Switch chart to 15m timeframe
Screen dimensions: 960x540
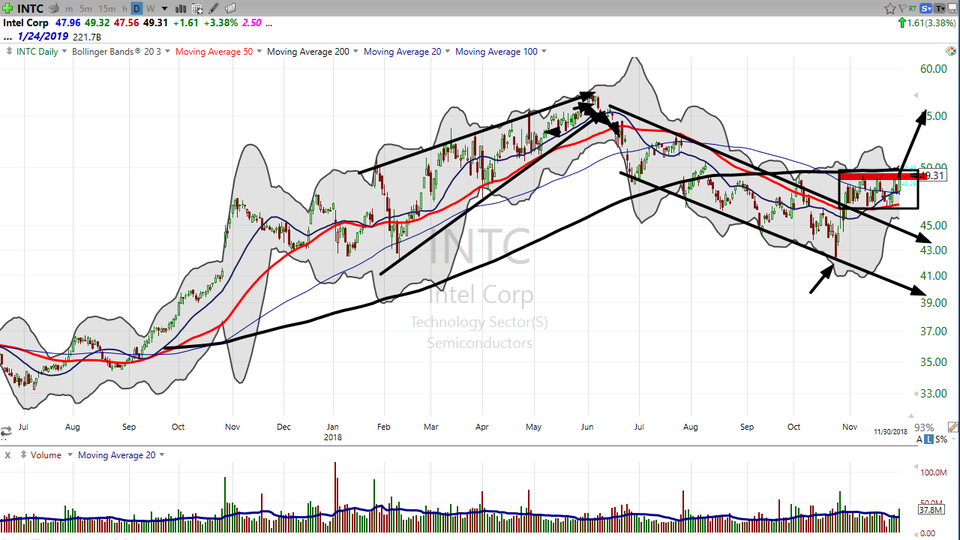(x=107, y=9)
